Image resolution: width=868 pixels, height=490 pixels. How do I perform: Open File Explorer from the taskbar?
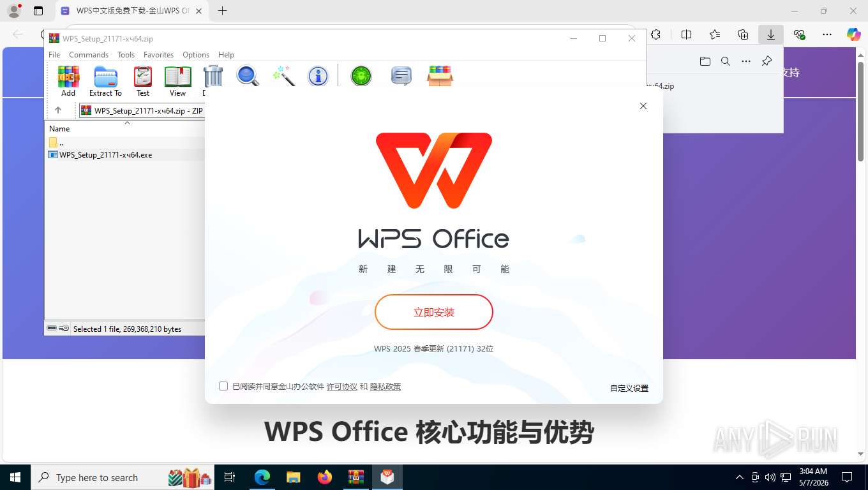(x=294, y=477)
